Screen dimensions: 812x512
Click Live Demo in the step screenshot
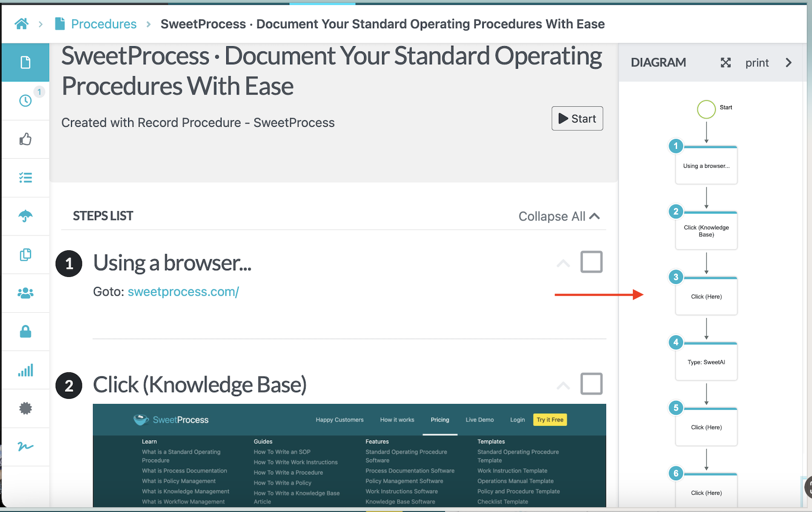(x=479, y=420)
